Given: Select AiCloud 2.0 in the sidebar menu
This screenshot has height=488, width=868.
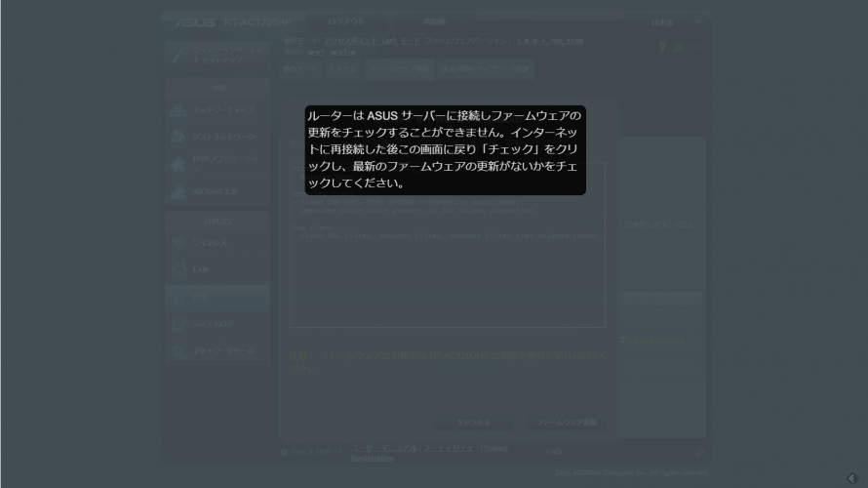Looking at the screenshot, I should coord(215,191).
